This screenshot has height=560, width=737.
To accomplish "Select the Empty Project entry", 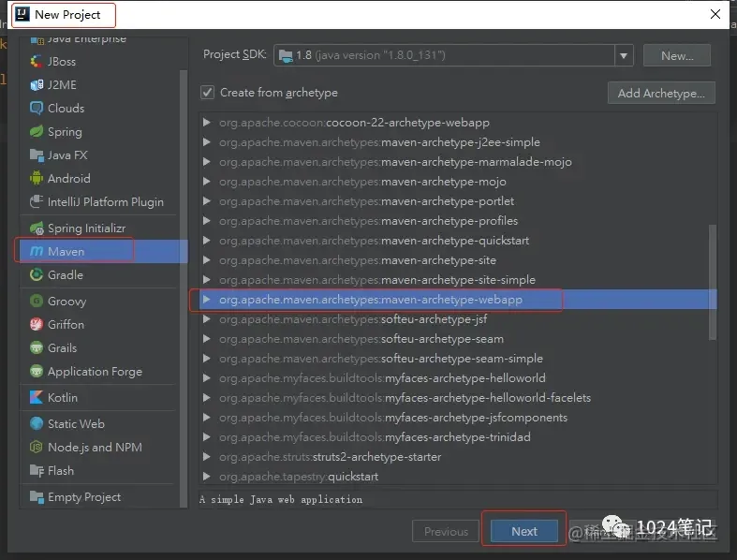I will coord(84,497).
